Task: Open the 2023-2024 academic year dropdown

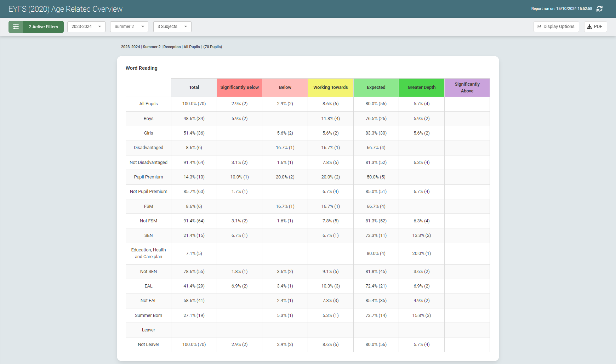Action: pos(86,27)
